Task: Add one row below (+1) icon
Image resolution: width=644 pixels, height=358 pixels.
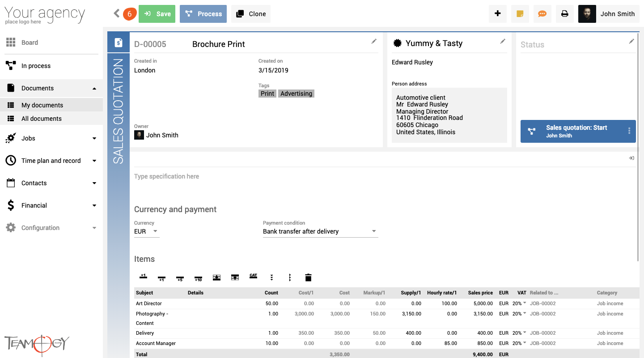Action: click(x=161, y=278)
